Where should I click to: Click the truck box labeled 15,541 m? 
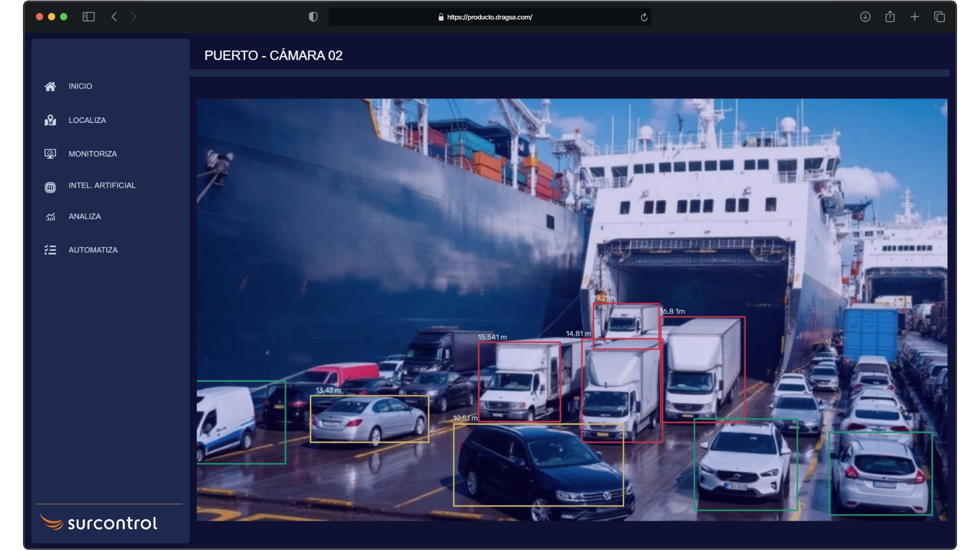coord(519,382)
